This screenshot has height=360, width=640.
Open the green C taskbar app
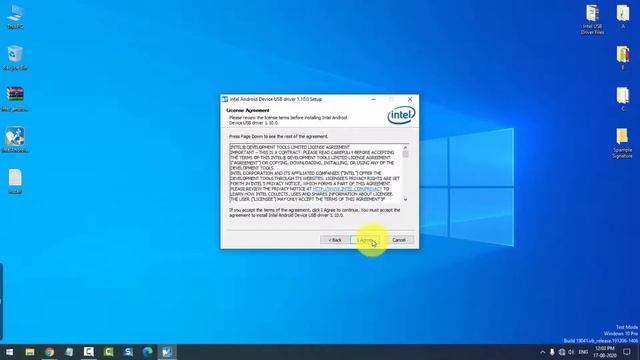(108, 352)
